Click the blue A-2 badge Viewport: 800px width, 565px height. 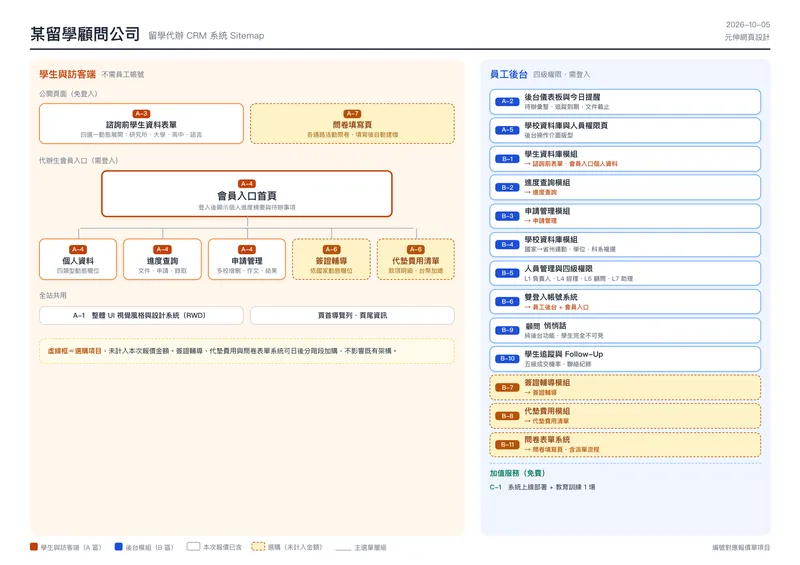pos(507,102)
